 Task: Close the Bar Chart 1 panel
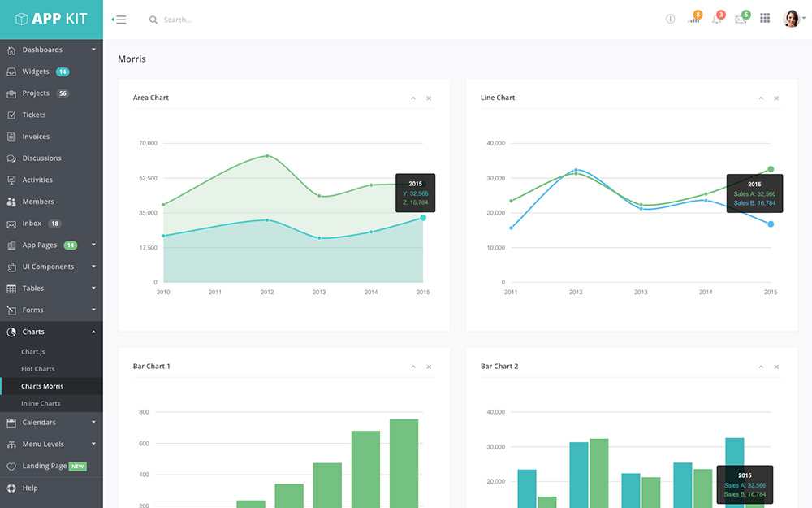tap(429, 367)
